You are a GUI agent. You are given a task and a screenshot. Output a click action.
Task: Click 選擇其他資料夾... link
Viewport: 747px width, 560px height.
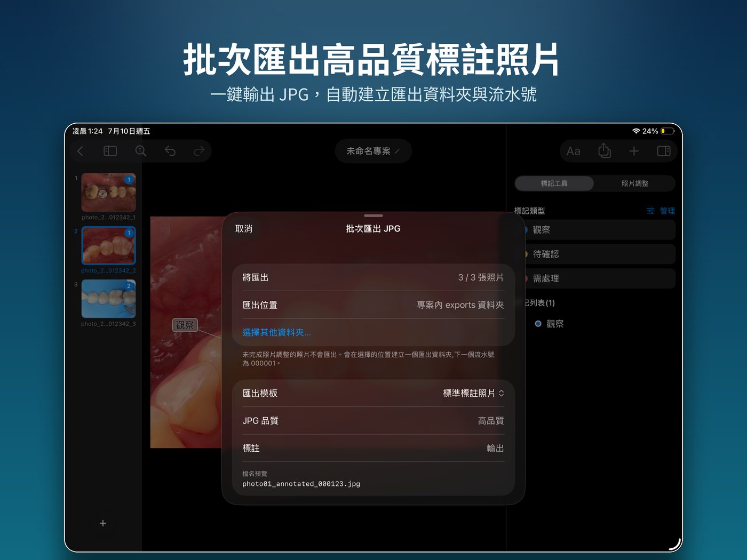(x=276, y=333)
